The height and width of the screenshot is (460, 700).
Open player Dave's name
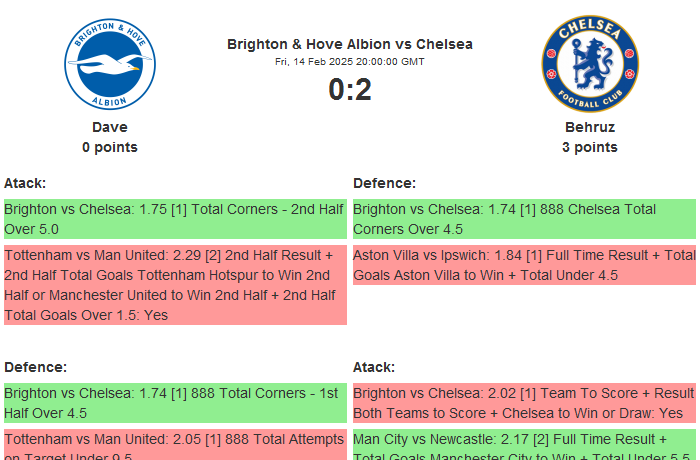(110, 127)
